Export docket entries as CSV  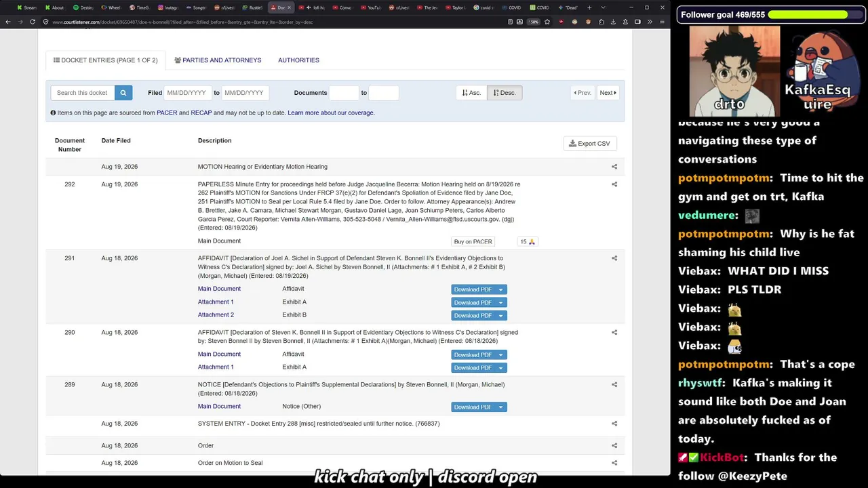[590, 144]
